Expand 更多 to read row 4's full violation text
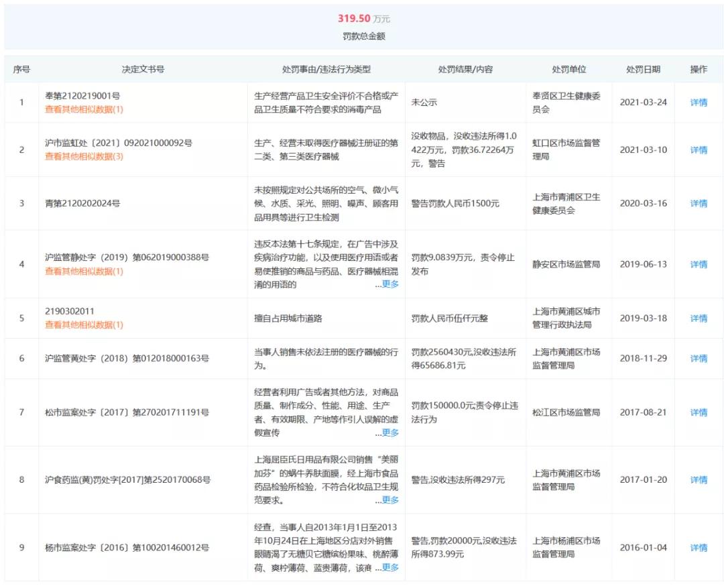The width and height of the screenshot is (724, 588). point(391,284)
